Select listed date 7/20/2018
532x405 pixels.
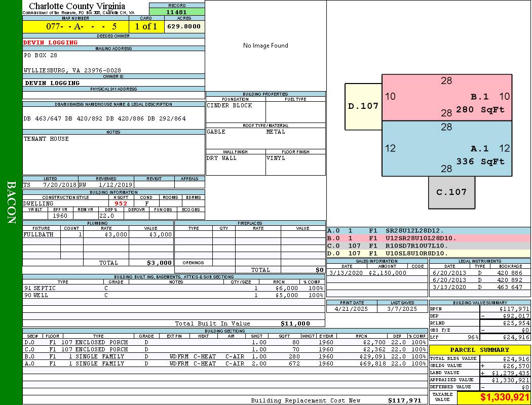pos(60,185)
